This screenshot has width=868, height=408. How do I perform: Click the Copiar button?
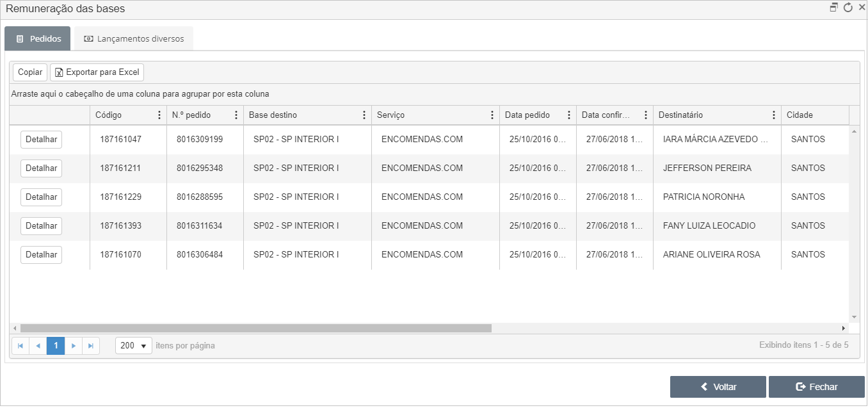(x=30, y=72)
